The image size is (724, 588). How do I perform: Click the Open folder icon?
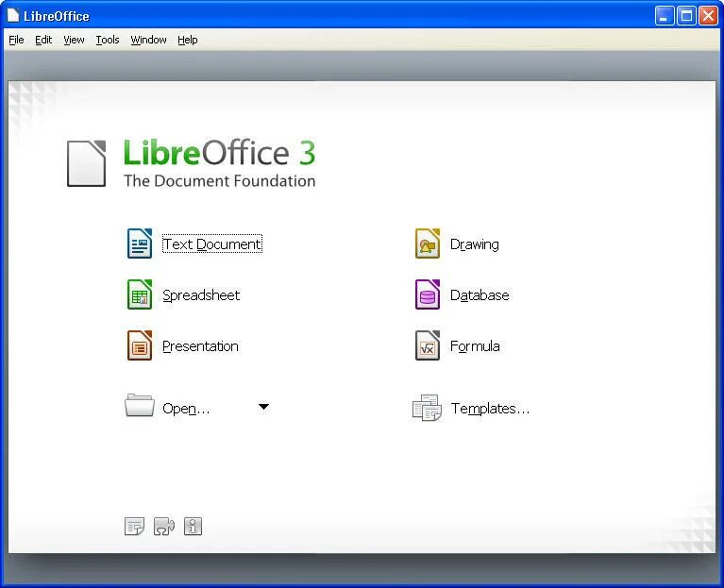click(x=140, y=405)
